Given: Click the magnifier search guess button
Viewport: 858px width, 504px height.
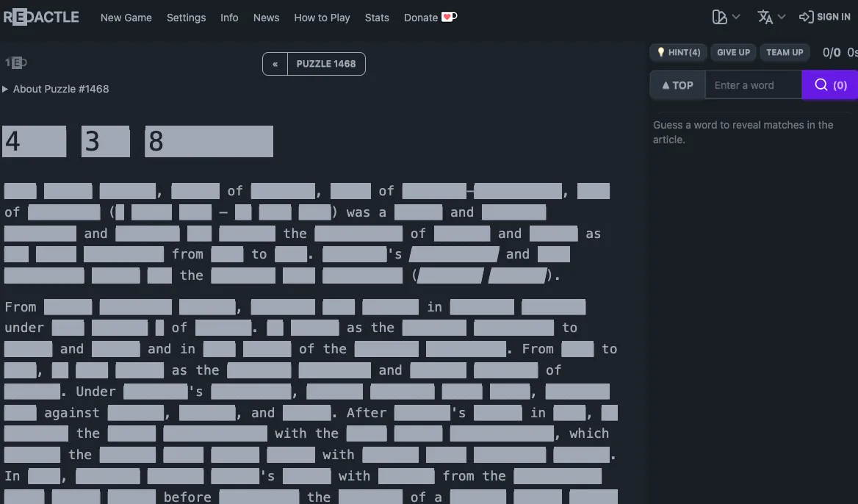Looking at the screenshot, I should tap(829, 84).
